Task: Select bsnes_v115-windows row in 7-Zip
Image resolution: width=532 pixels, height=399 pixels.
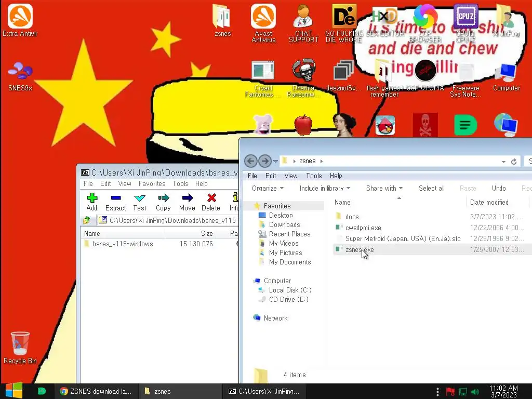Action: click(x=160, y=244)
